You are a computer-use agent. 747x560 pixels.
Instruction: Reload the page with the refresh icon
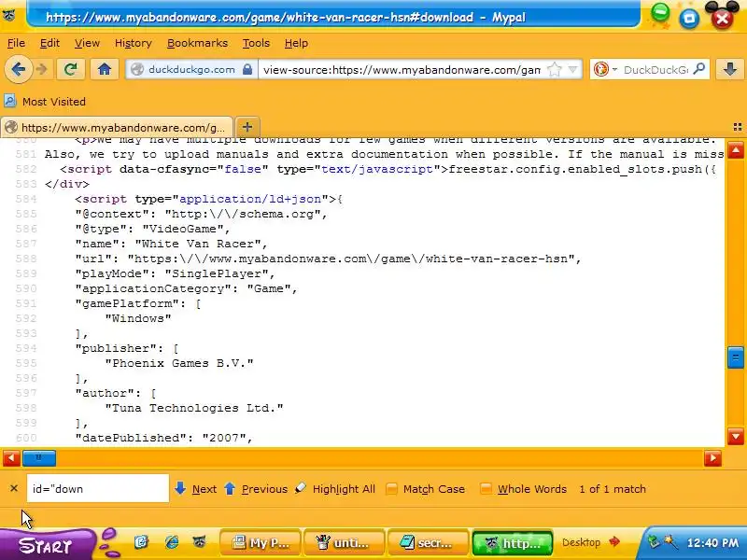71,69
